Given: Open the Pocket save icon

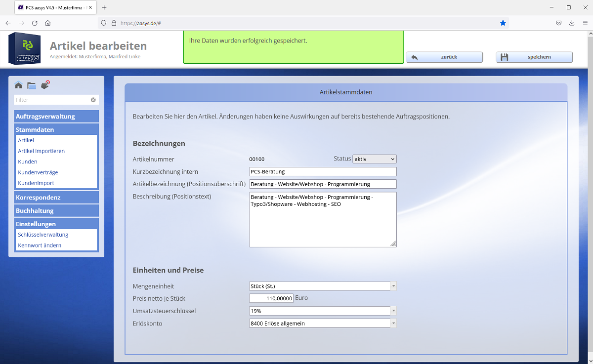Looking at the screenshot, I should click(558, 23).
